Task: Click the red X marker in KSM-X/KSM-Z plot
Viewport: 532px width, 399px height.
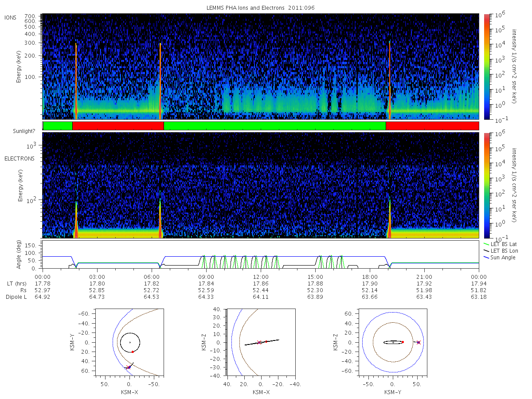Action: click(259, 342)
